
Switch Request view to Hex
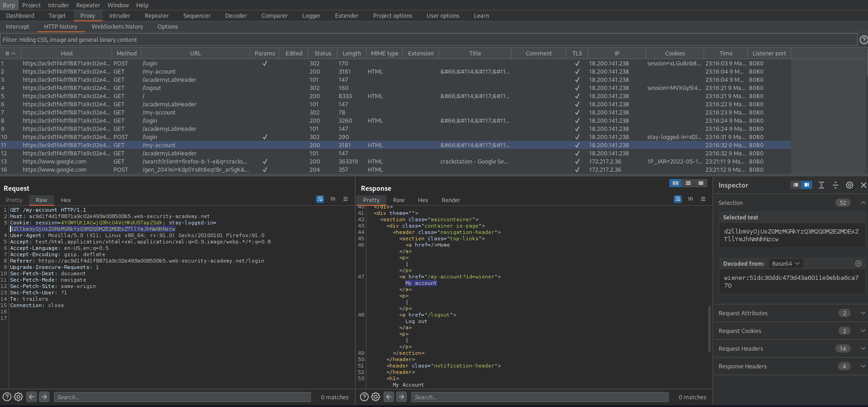click(x=66, y=200)
